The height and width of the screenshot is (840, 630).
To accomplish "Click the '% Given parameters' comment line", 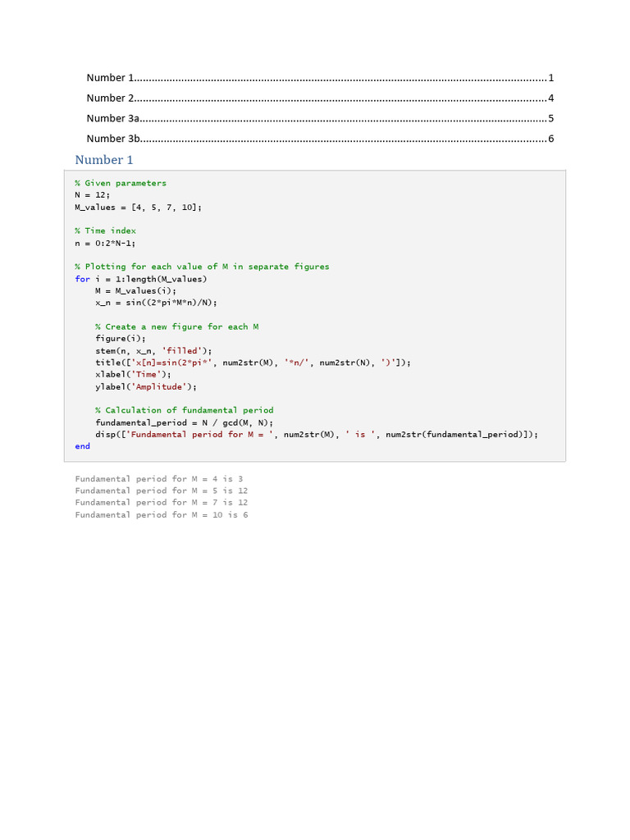I will 121,183.
